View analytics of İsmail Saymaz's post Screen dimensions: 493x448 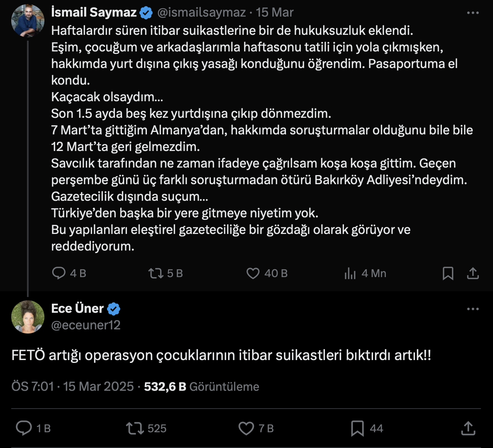(x=350, y=273)
